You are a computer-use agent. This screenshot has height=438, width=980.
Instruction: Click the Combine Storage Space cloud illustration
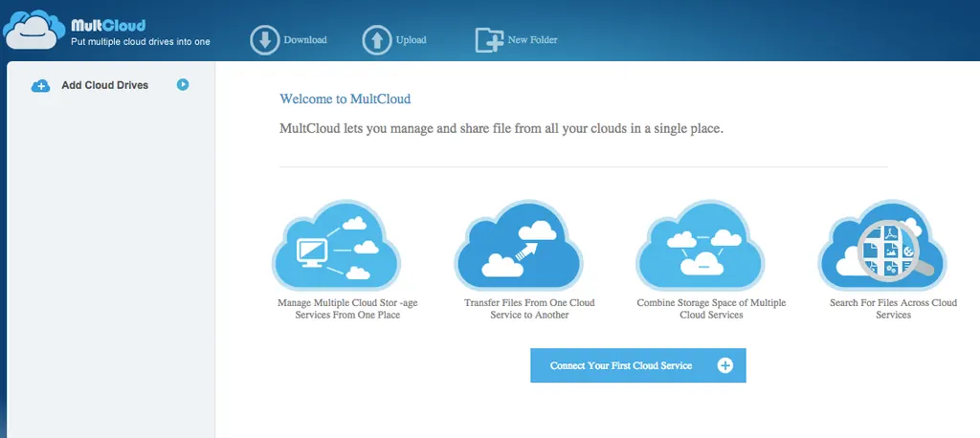[x=701, y=246]
